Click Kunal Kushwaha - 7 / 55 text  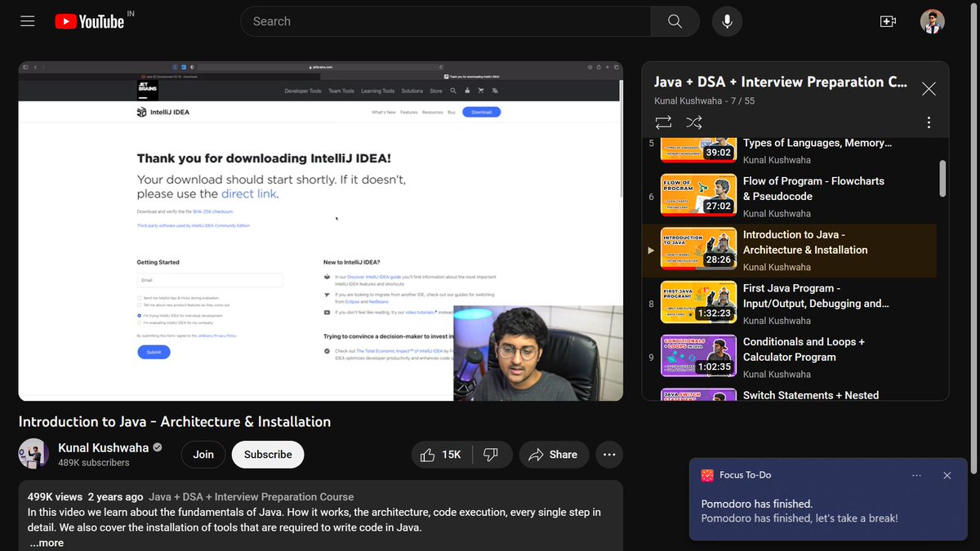point(705,101)
